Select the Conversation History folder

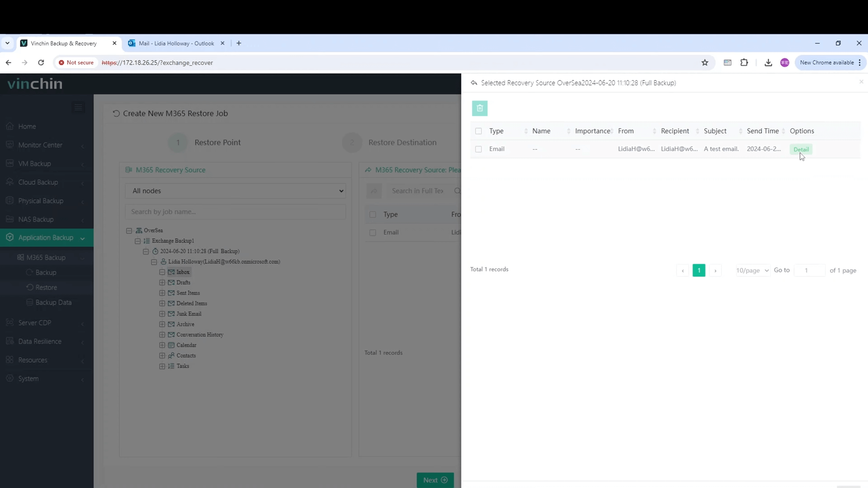200,335
